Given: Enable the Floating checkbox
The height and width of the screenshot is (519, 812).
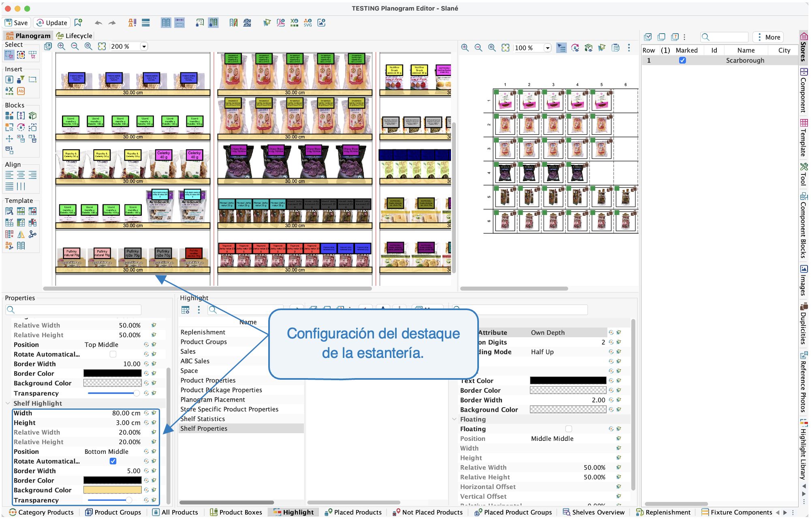Looking at the screenshot, I should [x=568, y=429].
